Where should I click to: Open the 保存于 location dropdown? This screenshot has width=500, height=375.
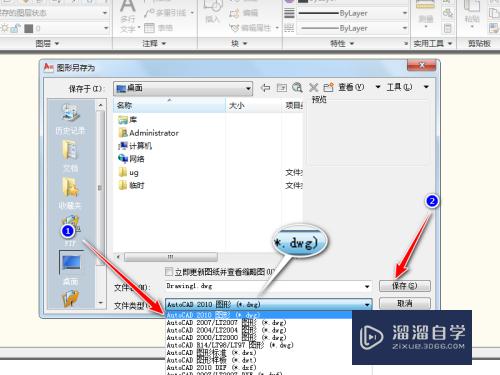click(x=183, y=88)
